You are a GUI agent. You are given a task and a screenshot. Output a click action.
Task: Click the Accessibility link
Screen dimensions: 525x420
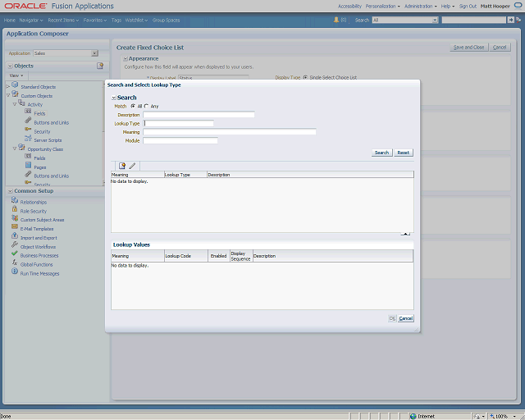click(350, 6)
